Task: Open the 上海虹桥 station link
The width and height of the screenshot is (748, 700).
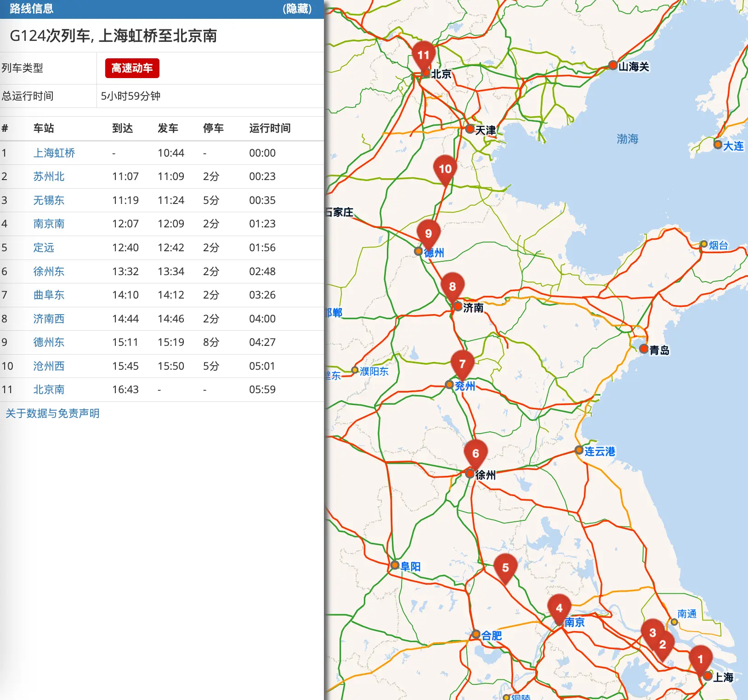Action: 54,153
